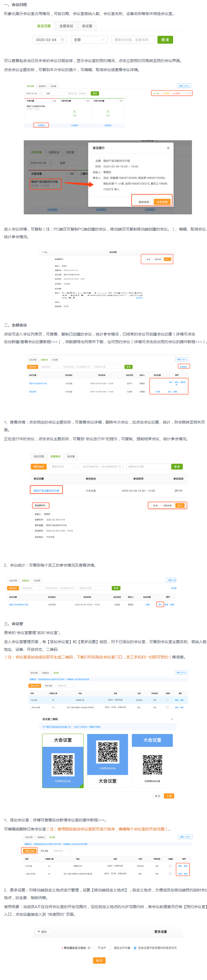The height and width of the screenshot is (980, 207).
Task: Focus the 搜索会议室、设备名称 search box
Action: 133,40
